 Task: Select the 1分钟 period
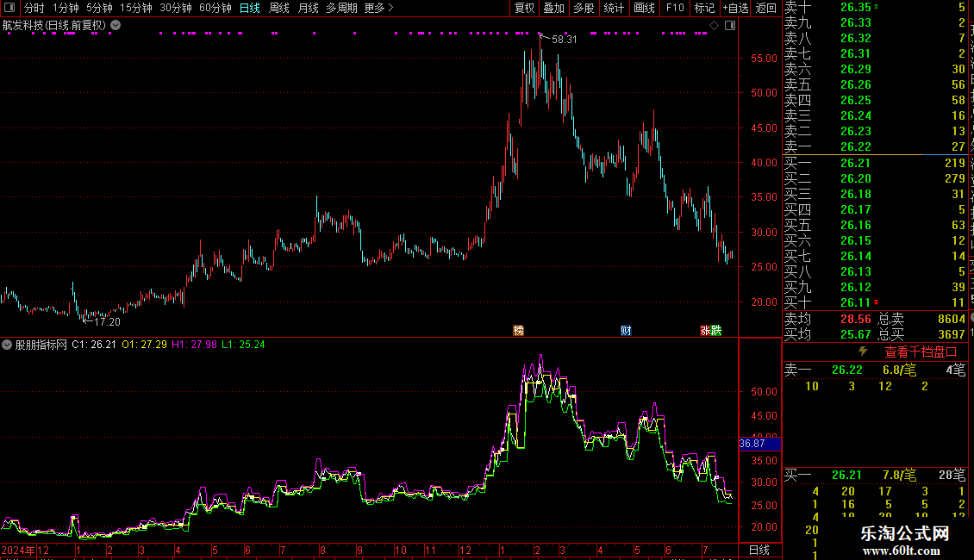click(66, 8)
